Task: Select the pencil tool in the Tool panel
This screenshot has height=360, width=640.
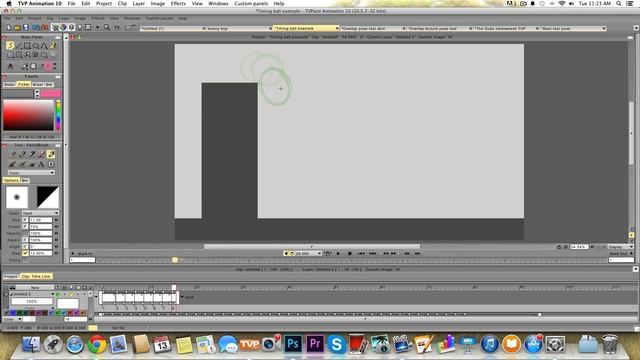Action: [12, 154]
